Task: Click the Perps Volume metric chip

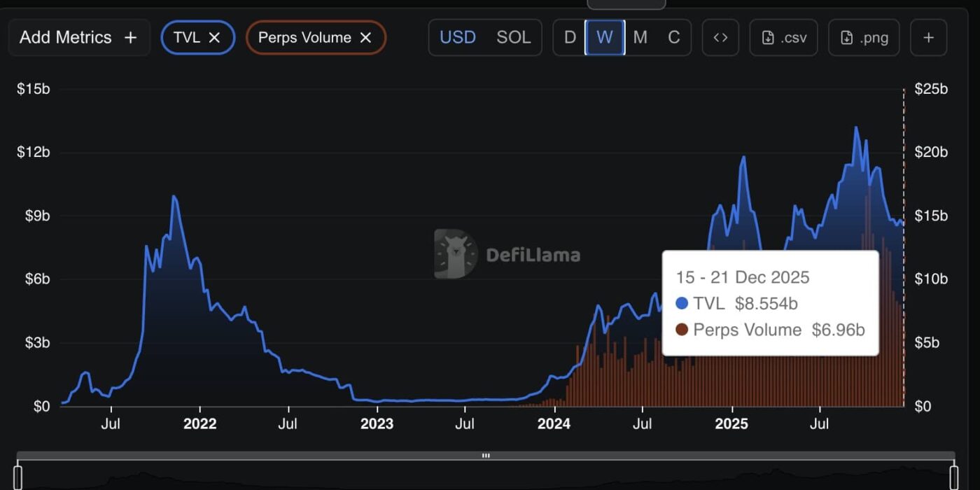Action: coord(304,38)
